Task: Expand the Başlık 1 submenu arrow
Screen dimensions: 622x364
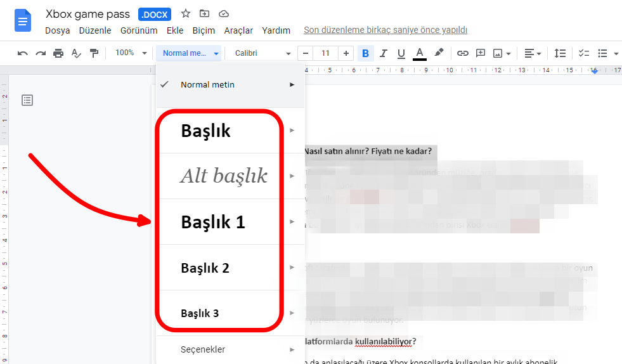Action: tap(292, 221)
